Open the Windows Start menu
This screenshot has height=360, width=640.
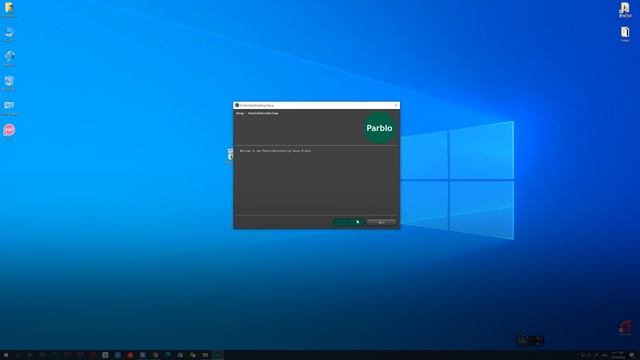(x=6, y=355)
